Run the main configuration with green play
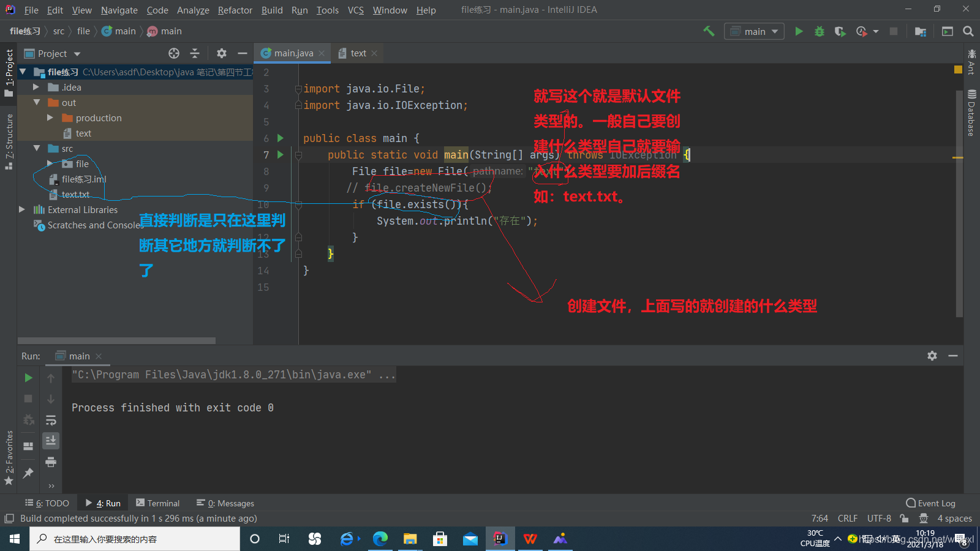Image resolution: width=980 pixels, height=551 pixels. point(799,31)
